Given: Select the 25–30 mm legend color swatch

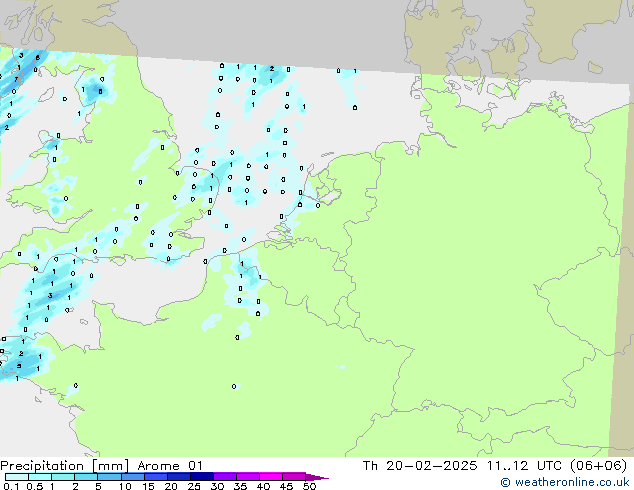Looking at the screenshot, I should pos(201,477).
